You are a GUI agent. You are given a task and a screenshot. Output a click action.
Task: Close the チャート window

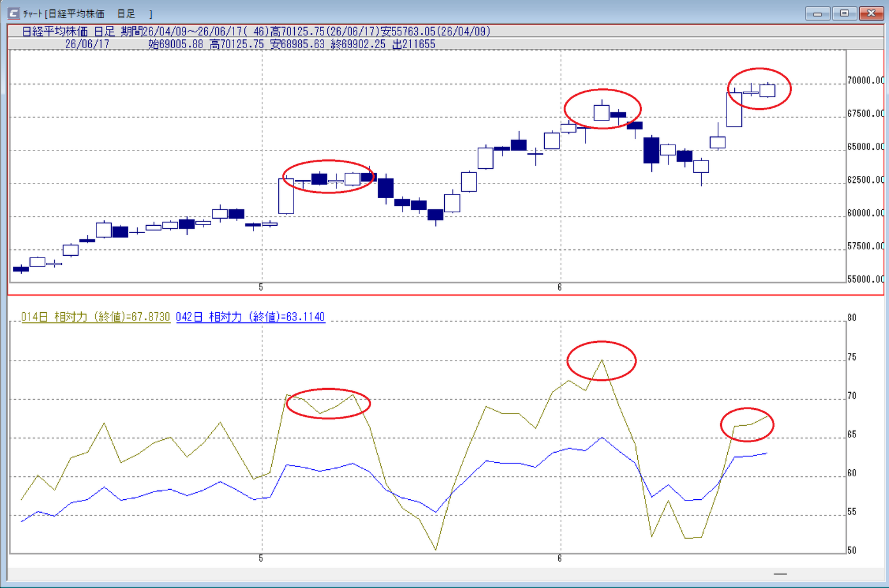[871, 13]
